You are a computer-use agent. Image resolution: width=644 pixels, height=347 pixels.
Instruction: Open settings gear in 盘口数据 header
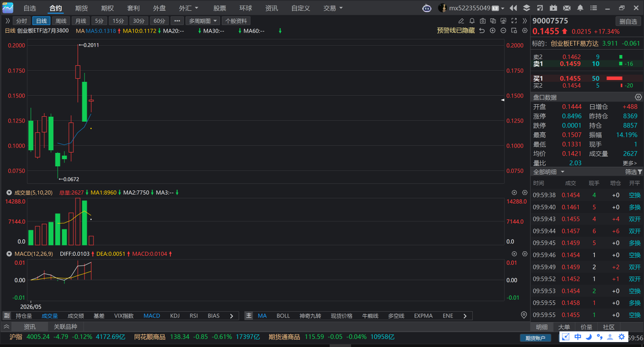pos(638,97)
